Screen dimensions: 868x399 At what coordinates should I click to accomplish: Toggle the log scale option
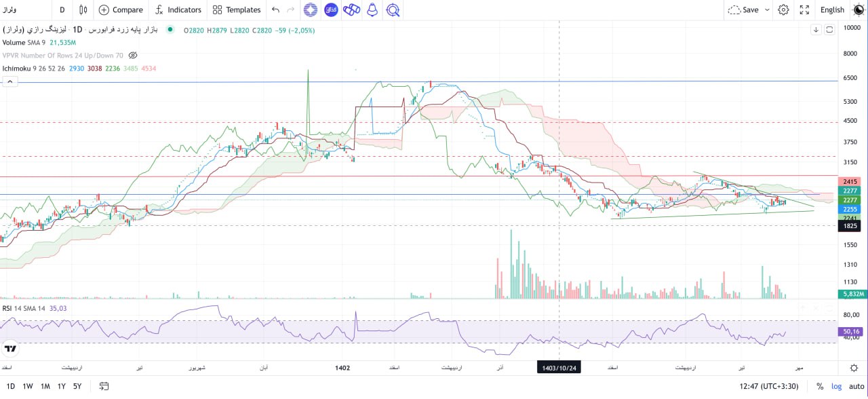(x=837, y=386)
